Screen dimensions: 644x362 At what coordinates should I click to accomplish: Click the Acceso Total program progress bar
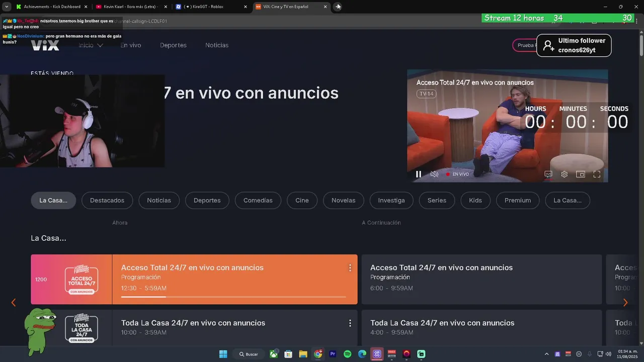[233, 297]
